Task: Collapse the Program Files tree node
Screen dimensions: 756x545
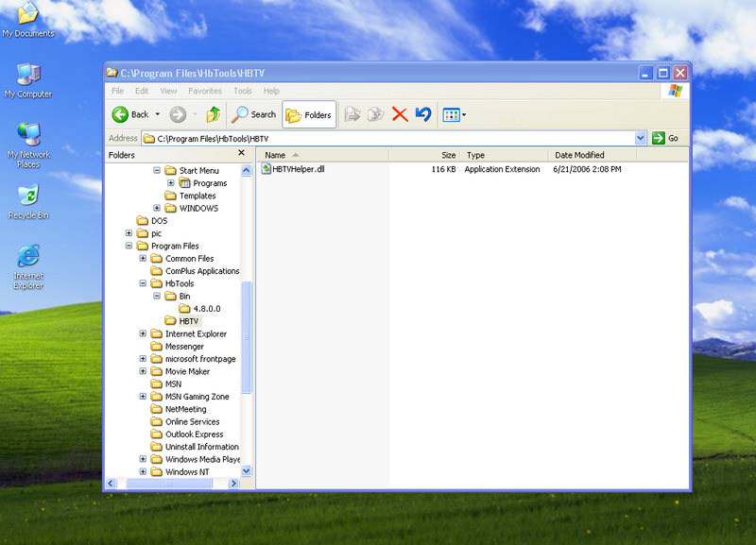Action: [129, 246]
